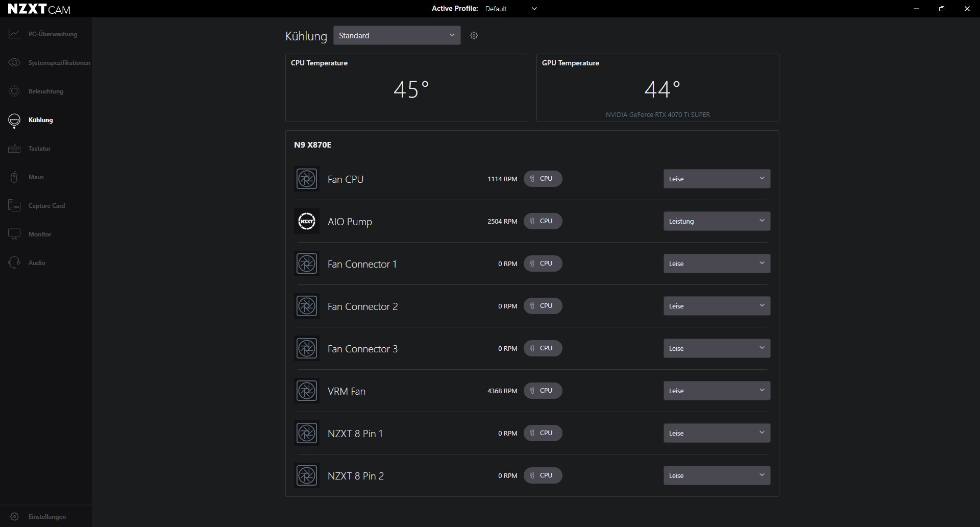Click the VRM Fan icon
This screenshot has height=527, width=980.
(x=307, y=391)
